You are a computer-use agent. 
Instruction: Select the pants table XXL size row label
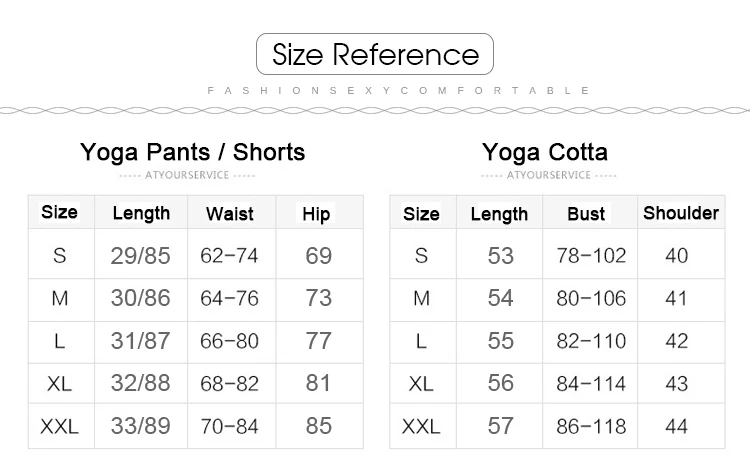click(x=60, y=426)
